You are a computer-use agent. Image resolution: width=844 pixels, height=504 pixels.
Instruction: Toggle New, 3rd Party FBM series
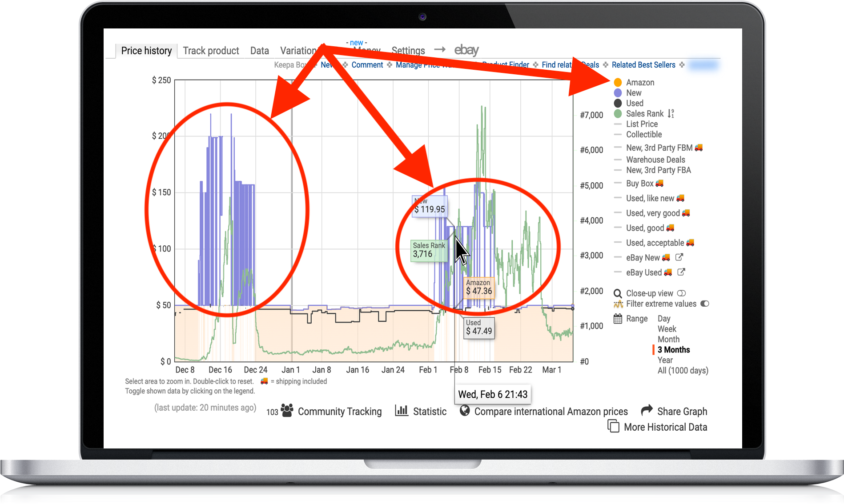tap(659, 148)
